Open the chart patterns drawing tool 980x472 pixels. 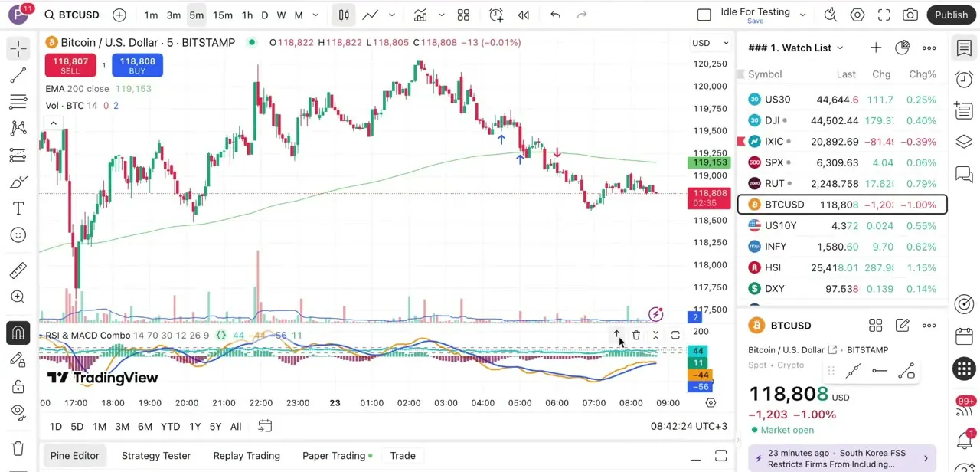click(18, 129)
